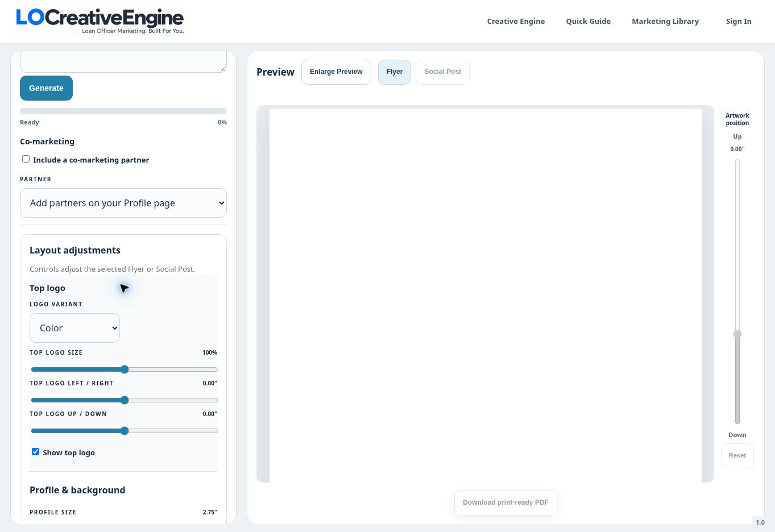Screen dimensions: 775x532
Task: Switch to the Flyer tab
Action: click(395, 72)
